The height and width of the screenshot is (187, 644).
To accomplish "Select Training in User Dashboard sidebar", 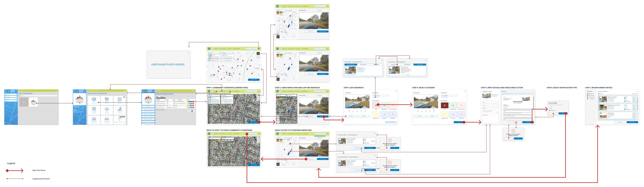I will pyautogui.click(x=11, y=101).
